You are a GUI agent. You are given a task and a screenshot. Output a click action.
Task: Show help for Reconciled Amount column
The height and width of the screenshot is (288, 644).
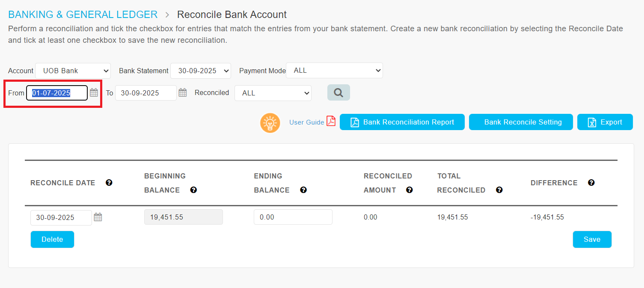[409, 190]
